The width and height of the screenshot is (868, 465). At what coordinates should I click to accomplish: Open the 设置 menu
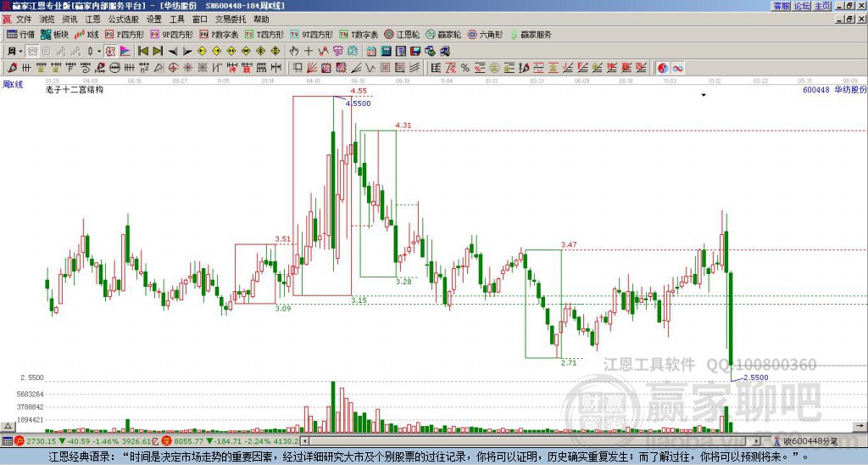click(154, 20)
